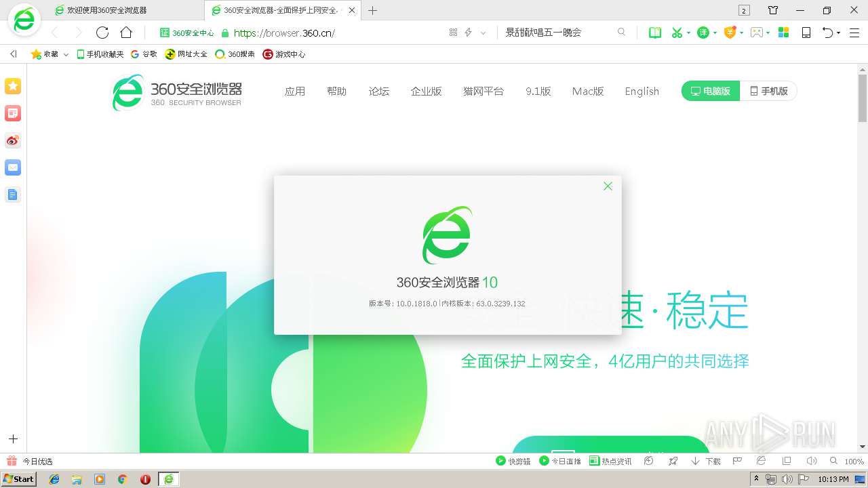Select the 手机版 toggle button
Screen dimensions: 868x488
coord(768,91)
